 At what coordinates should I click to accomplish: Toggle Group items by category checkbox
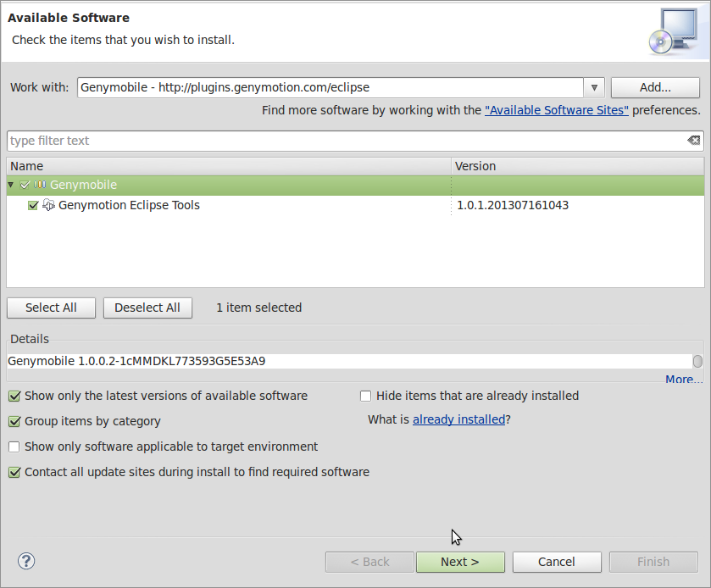coord(14,422)
